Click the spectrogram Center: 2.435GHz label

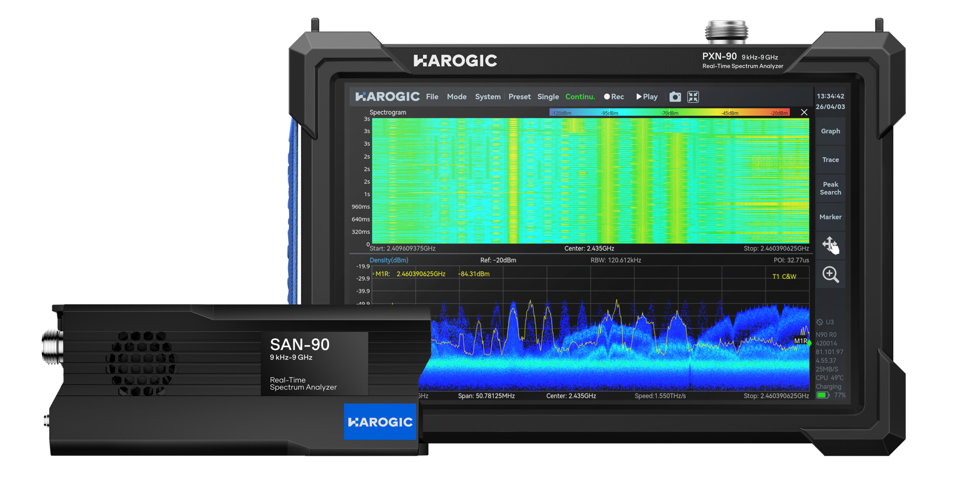pos(589,248)
